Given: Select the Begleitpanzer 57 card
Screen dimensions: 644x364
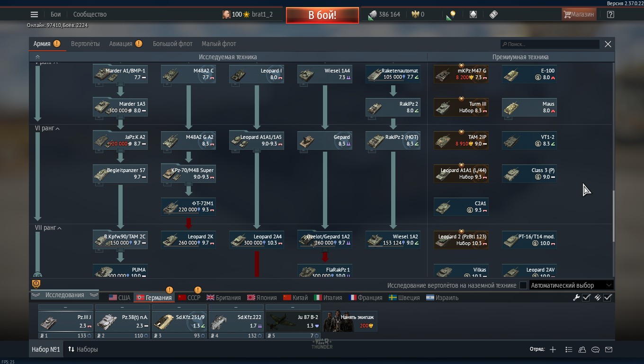Looking at the screenshot, I should 120,173.
